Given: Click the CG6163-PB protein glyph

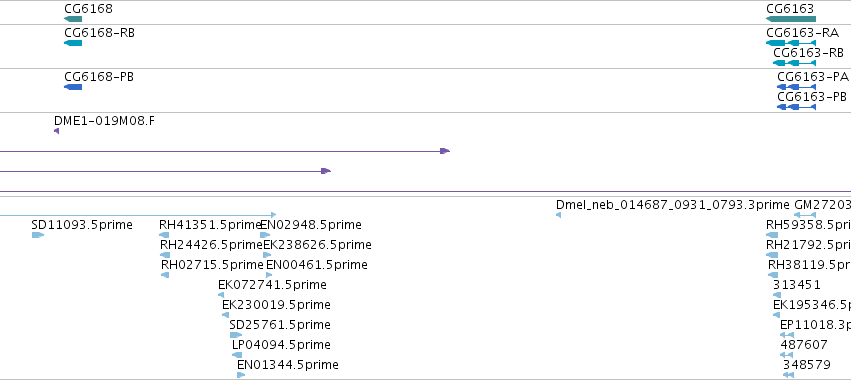Looking at the screenshot, I should tap(796, 107).
